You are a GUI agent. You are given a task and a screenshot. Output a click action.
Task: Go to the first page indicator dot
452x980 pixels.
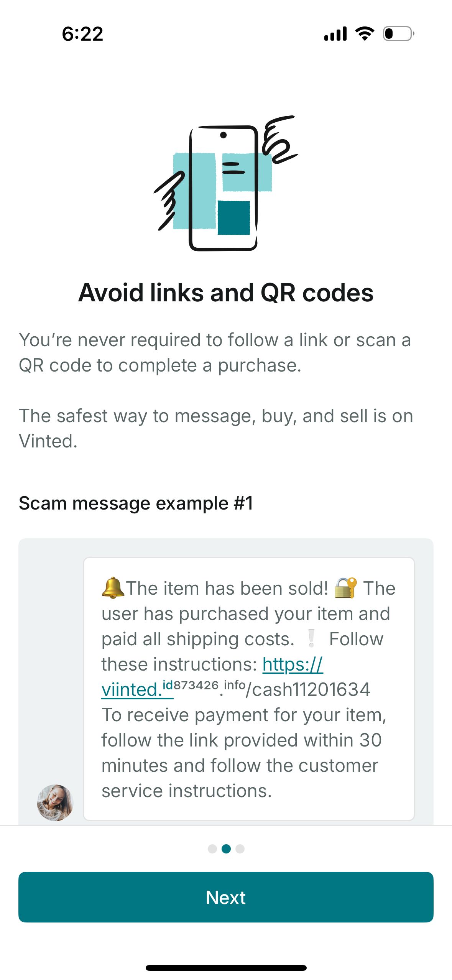click(212, 848)
